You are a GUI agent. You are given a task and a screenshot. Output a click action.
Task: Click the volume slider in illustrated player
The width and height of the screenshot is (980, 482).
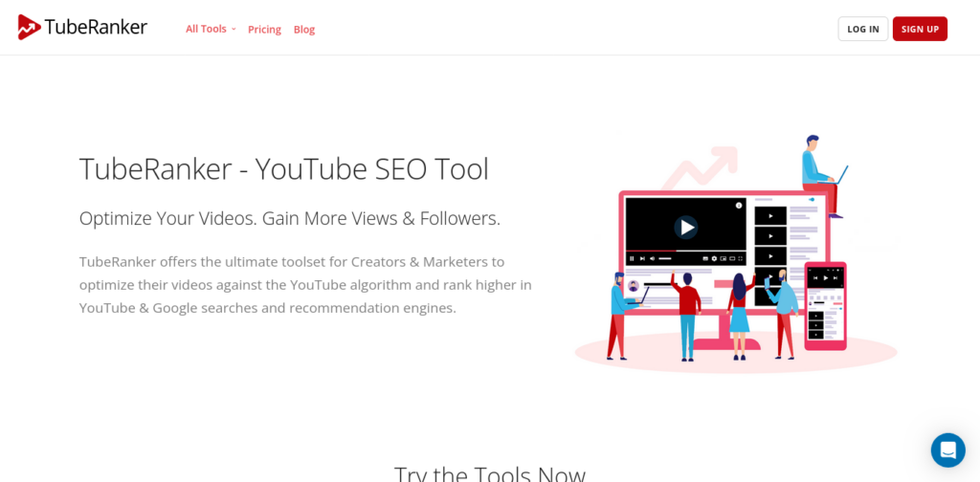click(665, 258)
